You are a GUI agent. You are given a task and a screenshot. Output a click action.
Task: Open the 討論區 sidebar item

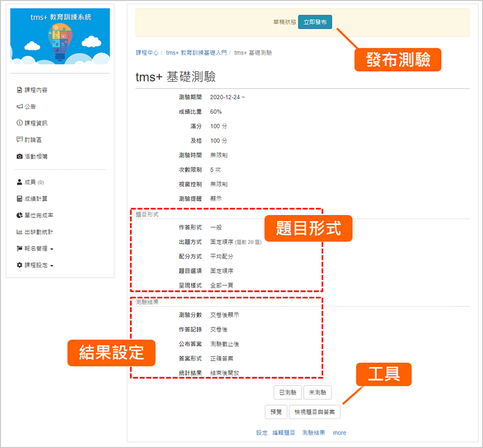point(29,139)
